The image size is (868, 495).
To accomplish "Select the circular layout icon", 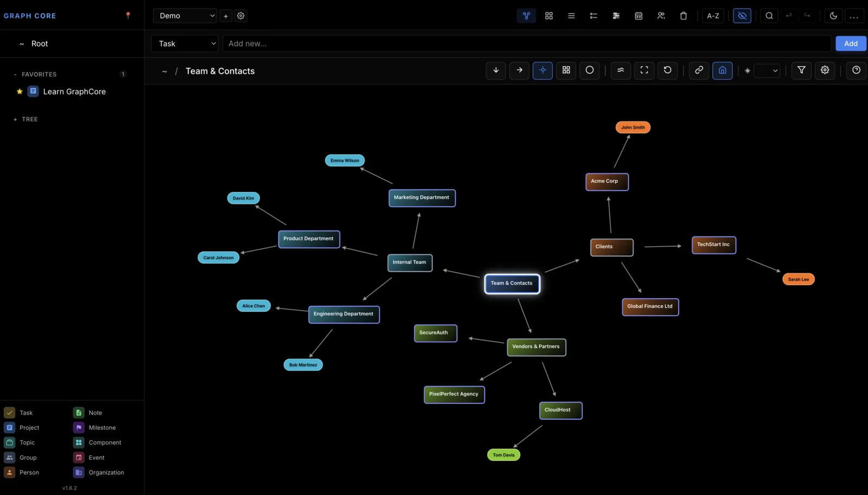I will click(x=590, y=70).
